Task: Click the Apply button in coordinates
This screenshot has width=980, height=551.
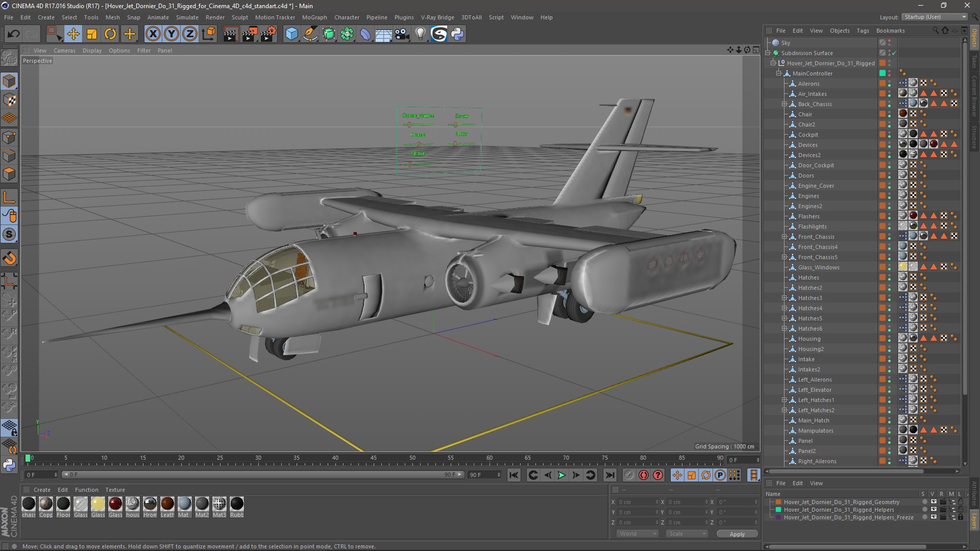Action: click(737, 534)
